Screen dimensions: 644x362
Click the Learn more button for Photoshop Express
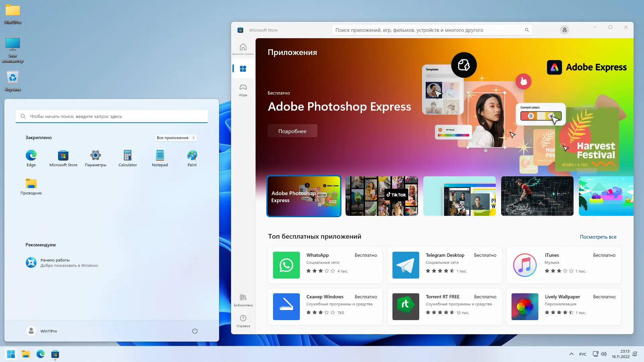coord(292,131)
